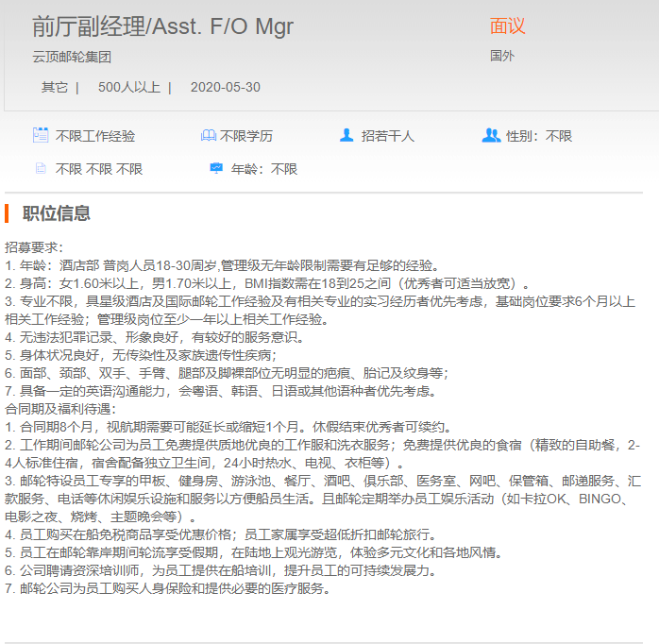Click the 面议 salary label
Image resolution: width=659 pixels, height=644 pixels.
click(507, 26)
